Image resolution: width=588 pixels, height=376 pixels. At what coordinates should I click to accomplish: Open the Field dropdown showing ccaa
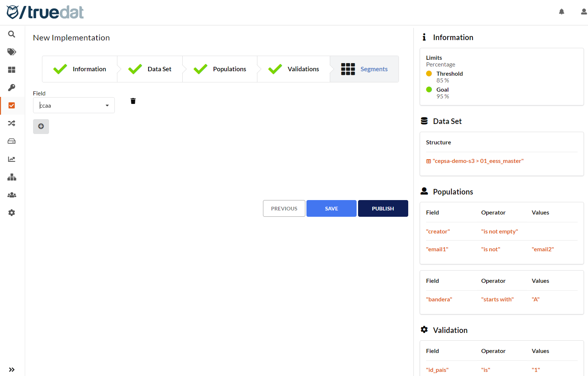coord(71,105)
